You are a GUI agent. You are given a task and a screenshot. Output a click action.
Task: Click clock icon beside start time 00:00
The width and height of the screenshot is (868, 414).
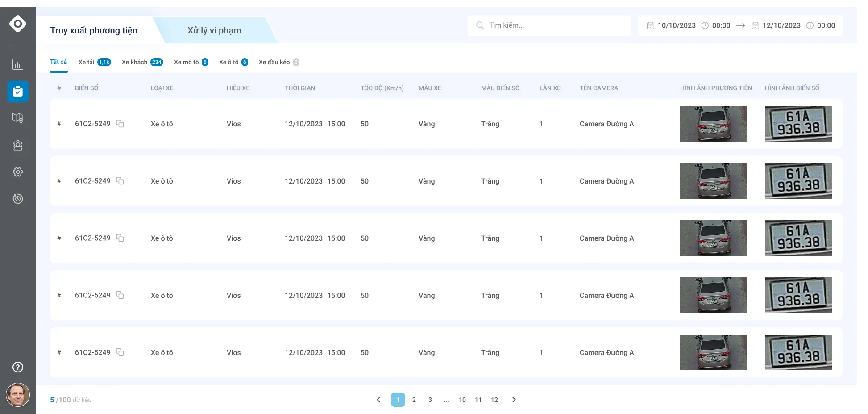(x=705, y=25)
